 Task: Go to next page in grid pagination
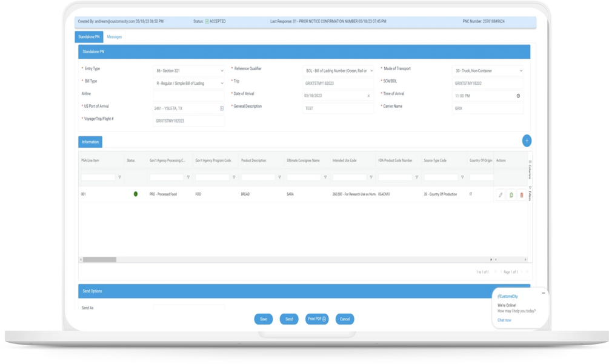coord(522,272)
